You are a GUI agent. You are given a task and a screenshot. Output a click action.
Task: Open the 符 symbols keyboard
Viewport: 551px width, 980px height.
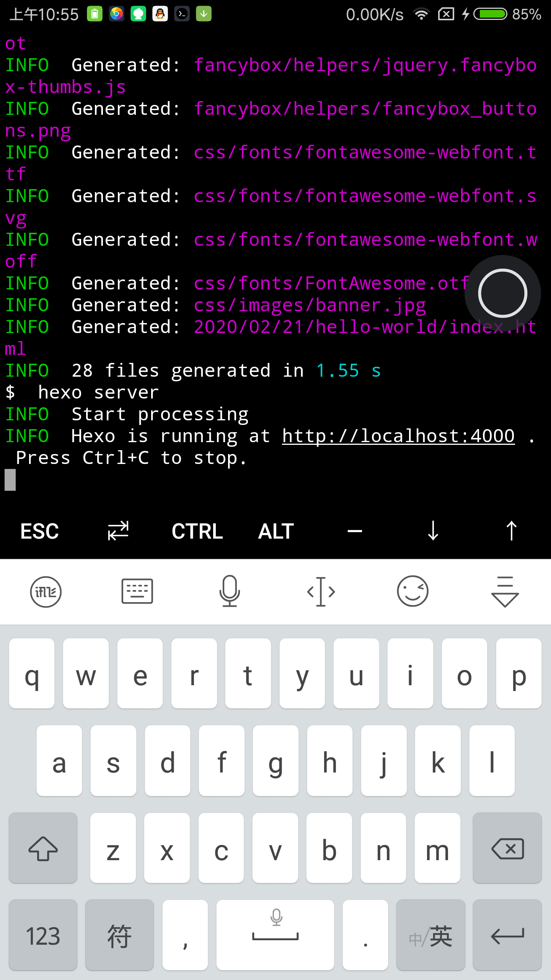click(119, 935)
